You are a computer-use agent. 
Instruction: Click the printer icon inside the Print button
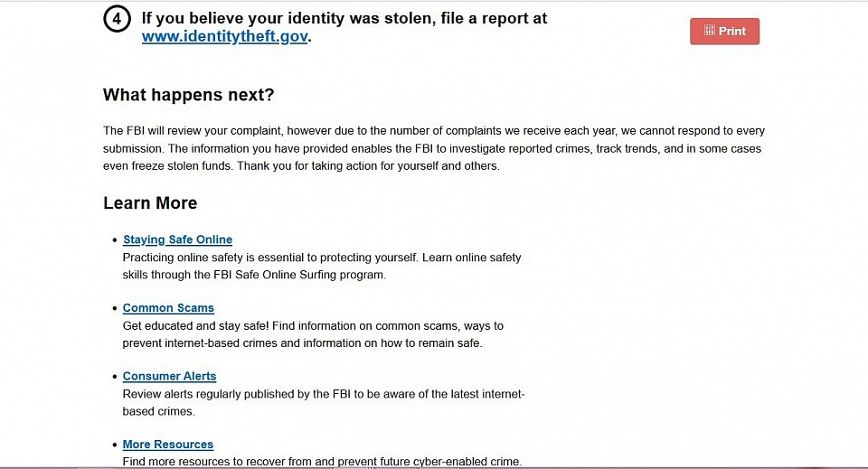point(709,31)
